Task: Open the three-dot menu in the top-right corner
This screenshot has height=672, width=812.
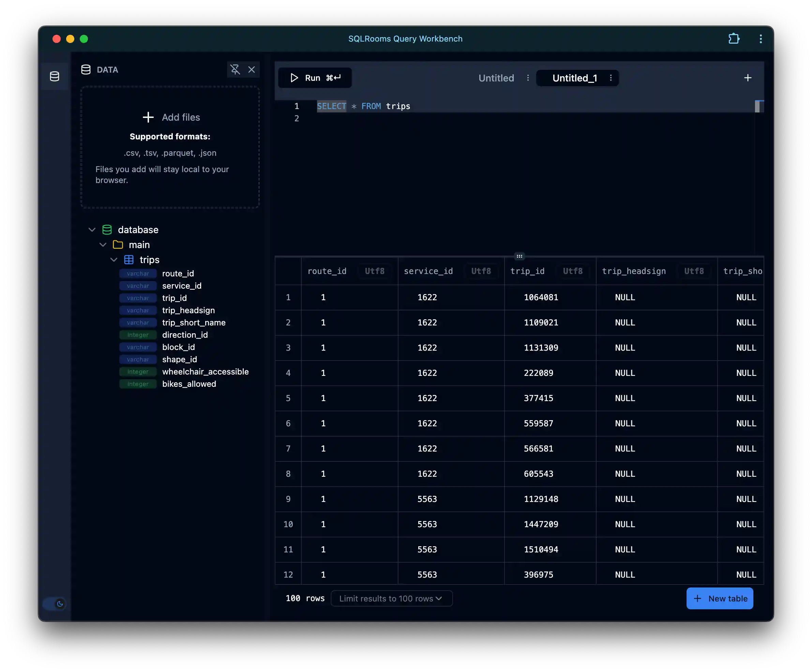Action: coord(760,39)
